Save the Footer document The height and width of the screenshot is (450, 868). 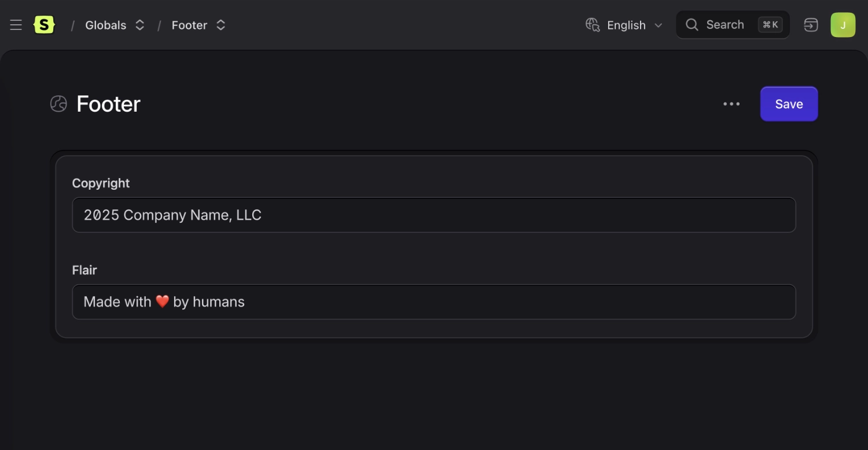click(788, 104)
